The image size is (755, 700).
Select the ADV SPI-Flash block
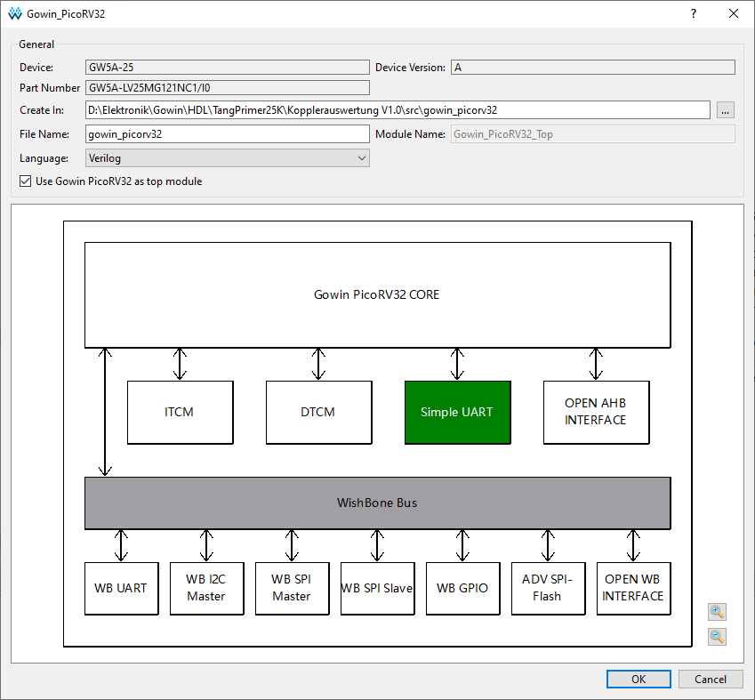point(548,588)
